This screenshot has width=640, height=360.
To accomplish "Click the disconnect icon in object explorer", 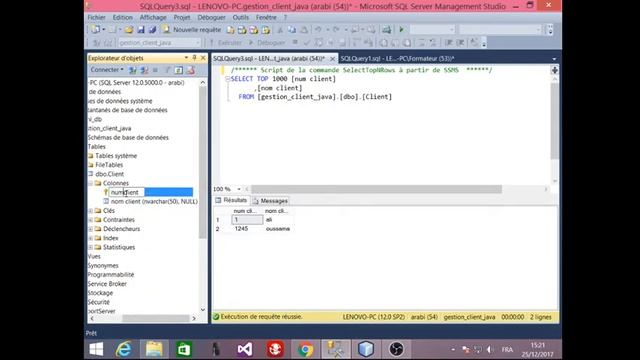I will [144, 70].
